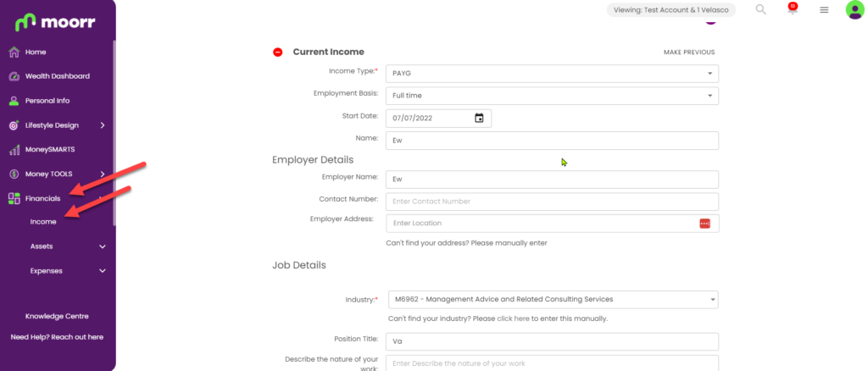Screen dimensions: 868x371
Task: Collapse Current Income with red minus icon
Action: coord(278,52)
